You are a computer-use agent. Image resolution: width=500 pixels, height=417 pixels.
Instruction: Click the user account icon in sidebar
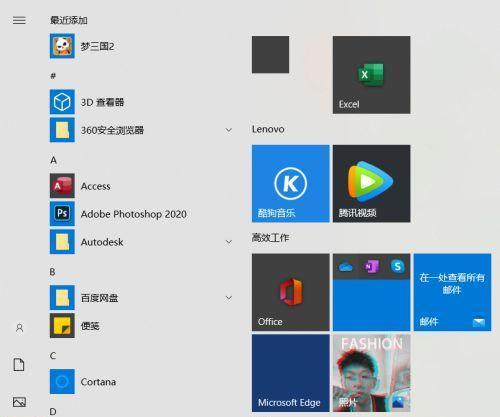tap(19, 328)
